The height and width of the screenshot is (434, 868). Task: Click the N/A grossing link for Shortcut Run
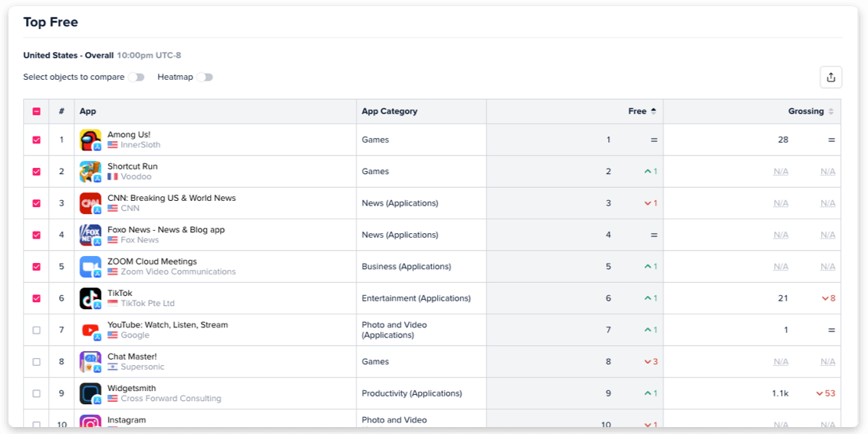[x=781, y=172]
